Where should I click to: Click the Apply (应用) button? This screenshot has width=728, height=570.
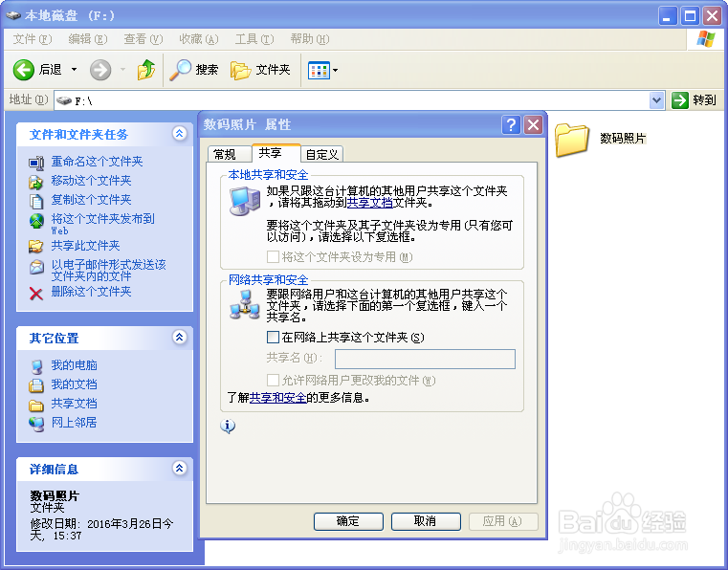pyautogui.click(x=503, y=521)
